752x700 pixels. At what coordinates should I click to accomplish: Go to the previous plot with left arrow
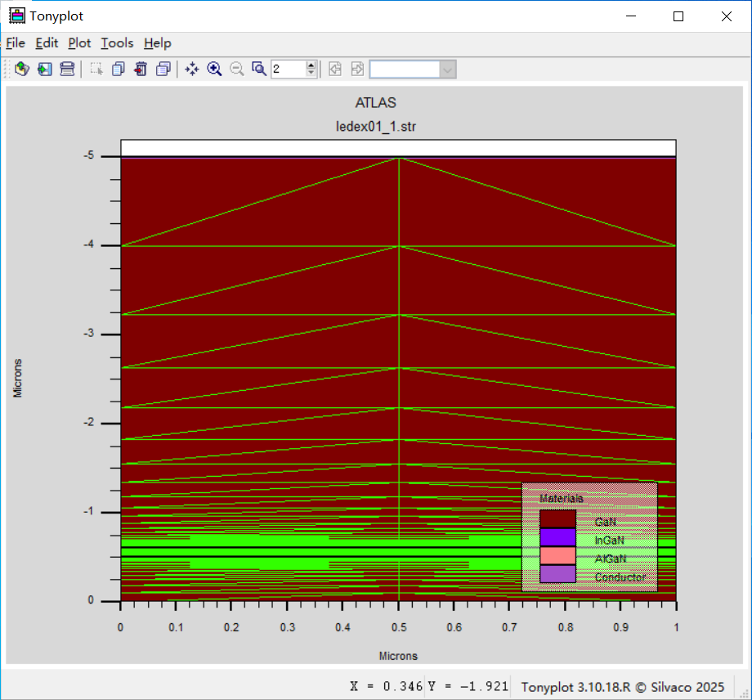(x=335, y=69)
